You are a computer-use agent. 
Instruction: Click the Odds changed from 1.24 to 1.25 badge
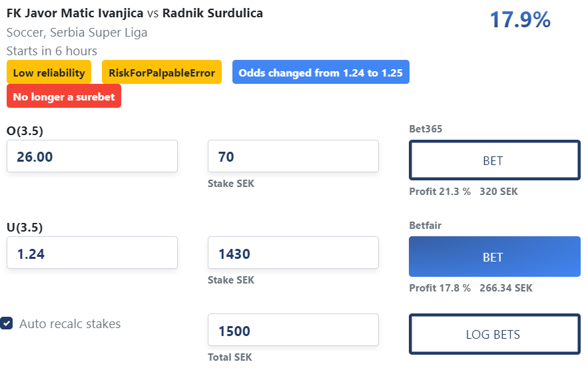[x=320, y=72]
